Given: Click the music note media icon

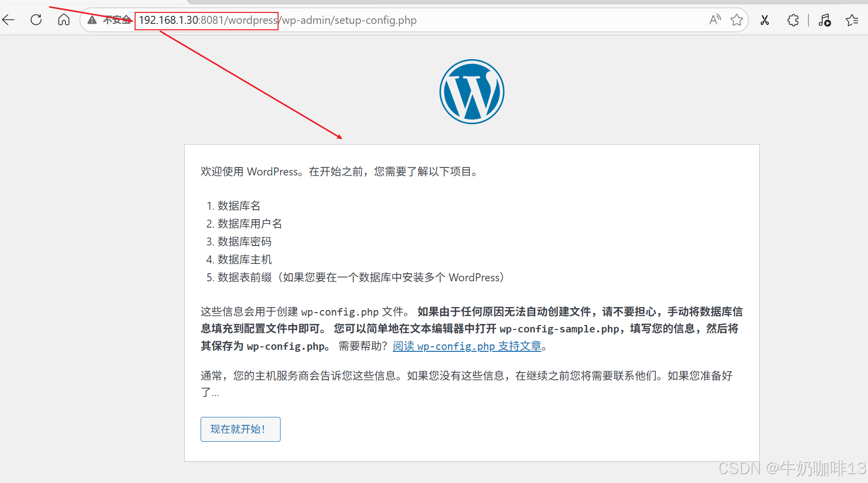Looking at the screenshot, I should point(824,20).
